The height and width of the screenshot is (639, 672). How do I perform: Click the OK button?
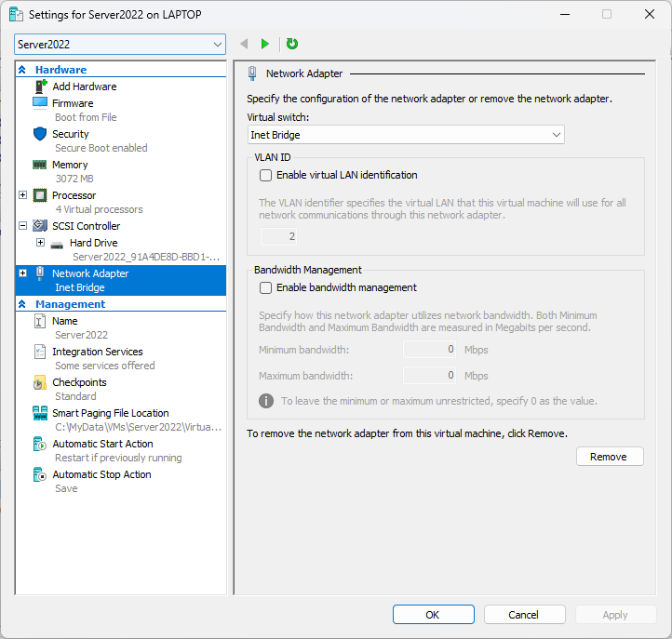click(433, 615)
